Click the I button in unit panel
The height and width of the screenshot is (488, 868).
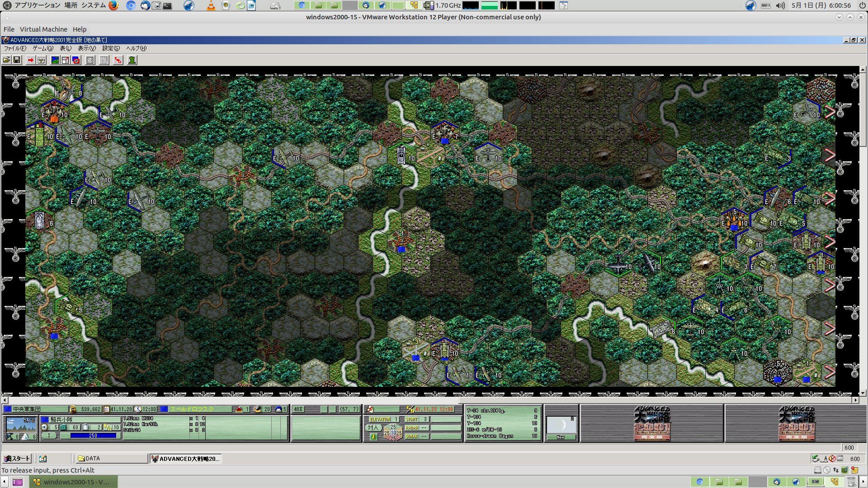49,436
